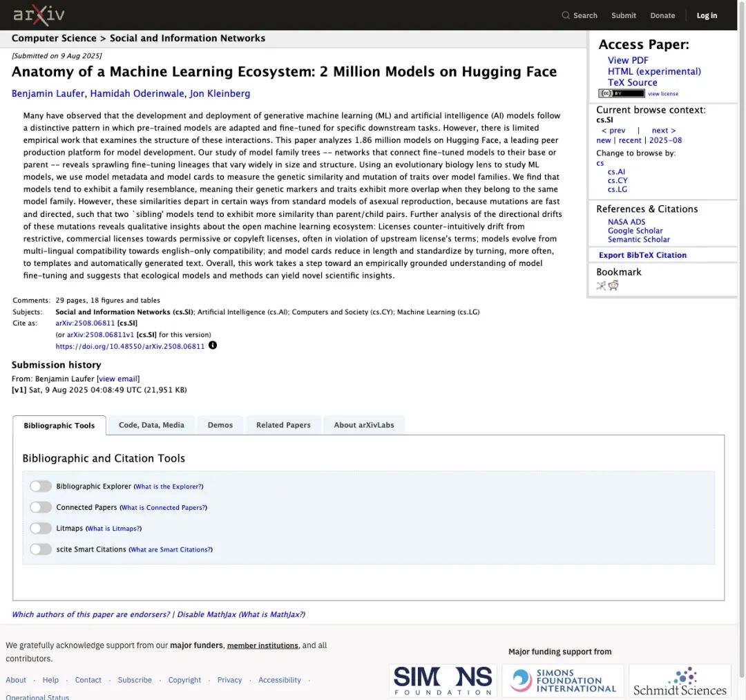Click the arXiv:2508.06811 identifier link
Viewport: 746px width, 700px height.
tap(85, 323)
